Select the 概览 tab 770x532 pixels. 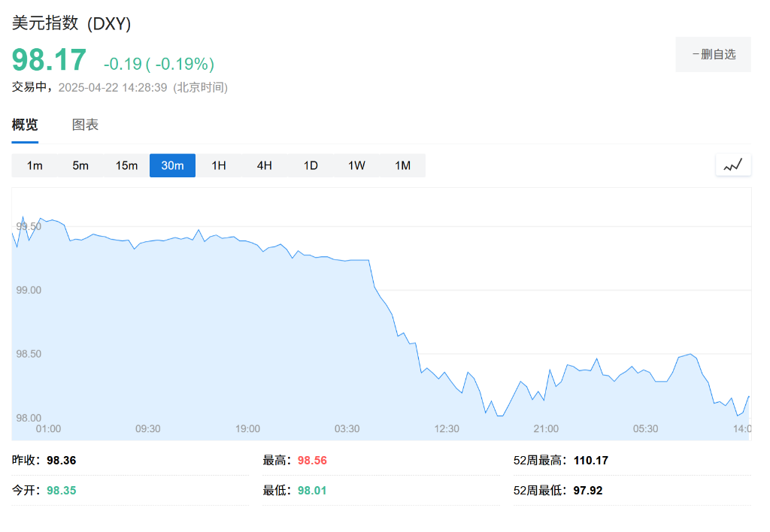26,125
